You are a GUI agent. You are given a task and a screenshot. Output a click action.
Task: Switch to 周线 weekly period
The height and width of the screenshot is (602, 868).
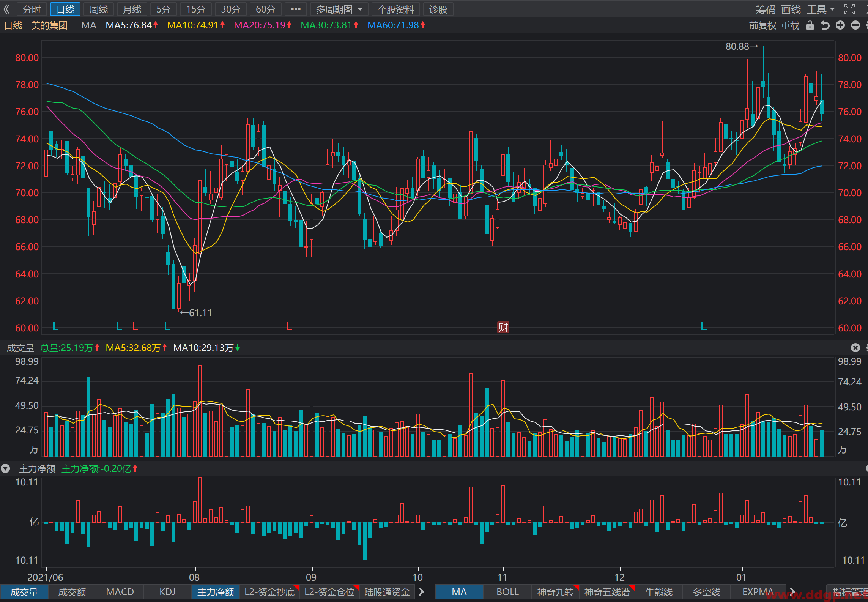point(99,9)
